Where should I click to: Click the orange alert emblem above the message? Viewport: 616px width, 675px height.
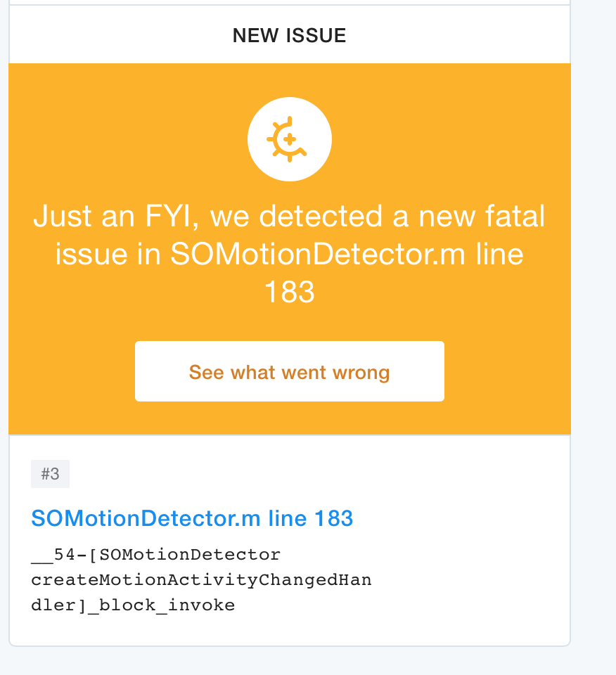click(289, 139)
